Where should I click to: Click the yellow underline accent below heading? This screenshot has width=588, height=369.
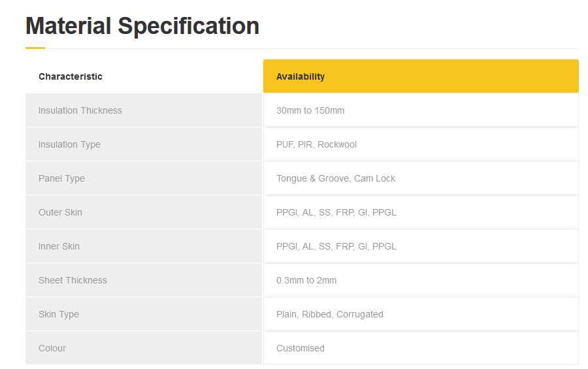point(35,48)
